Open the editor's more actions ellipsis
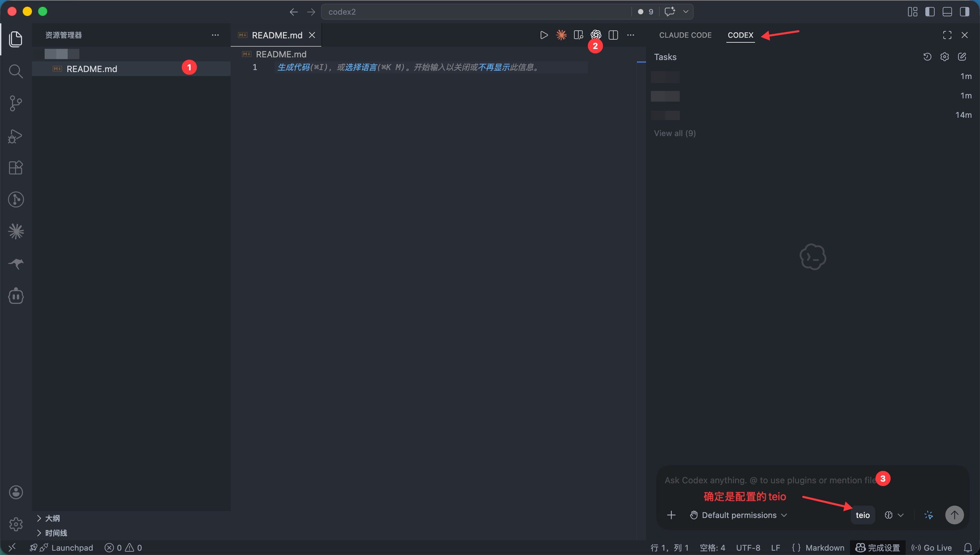980x555 pixels. point(631,35)
